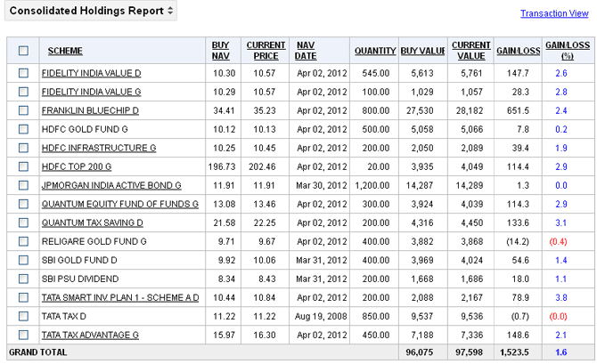Click the 2.6 gain percent for Fidelity D
The width and height of the screenshot is (597, 364).
[x=561, y=73]
